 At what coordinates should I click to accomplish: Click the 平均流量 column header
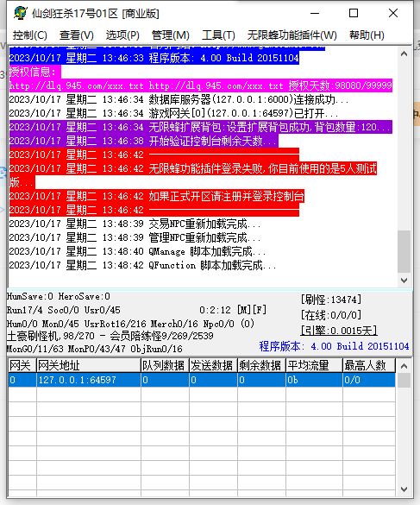coord(314,365)
